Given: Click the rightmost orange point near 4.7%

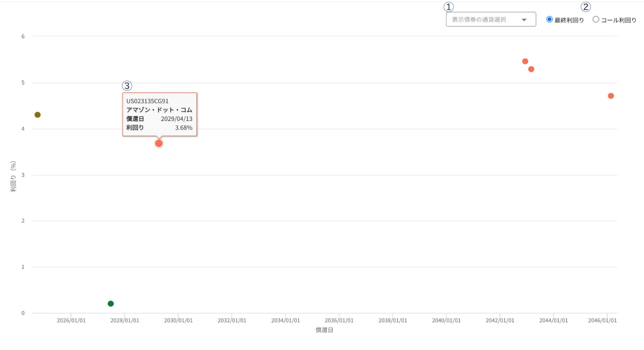Looking at the screenshot, I should coord(611,96).
